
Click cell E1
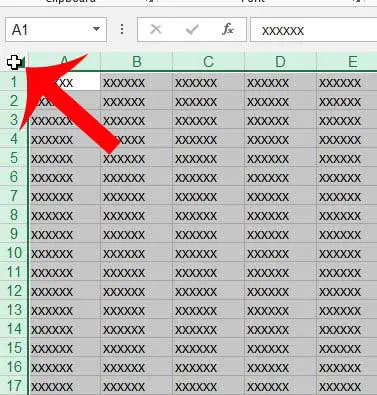point(347,82)
